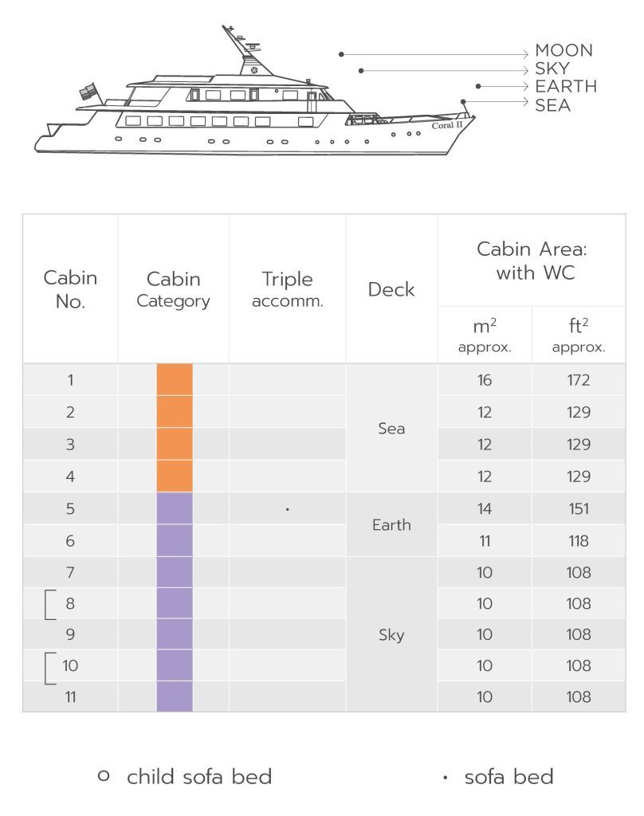This screenshot has height=816, width=644.
Task: Click the Triple accomm. column header
Action: 287,289
